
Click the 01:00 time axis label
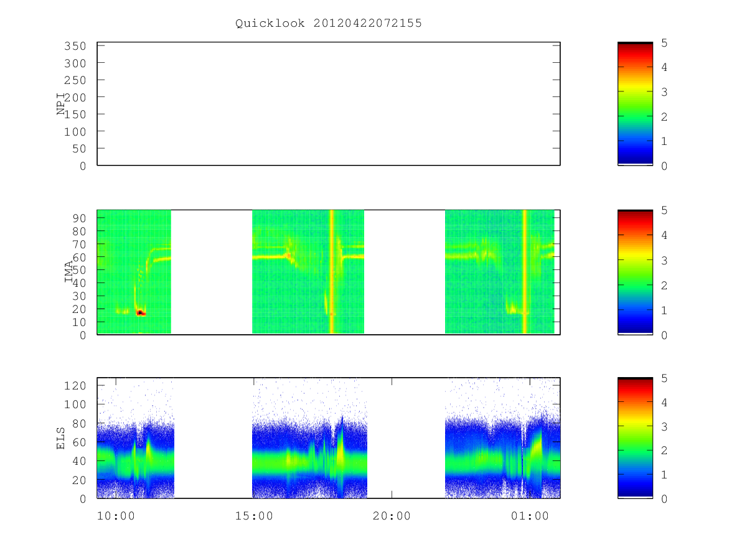coord(530,516)
